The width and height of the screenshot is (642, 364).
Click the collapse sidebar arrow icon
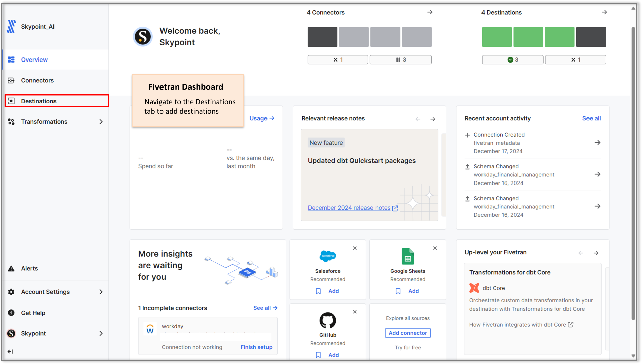click(x=10, y=351)
